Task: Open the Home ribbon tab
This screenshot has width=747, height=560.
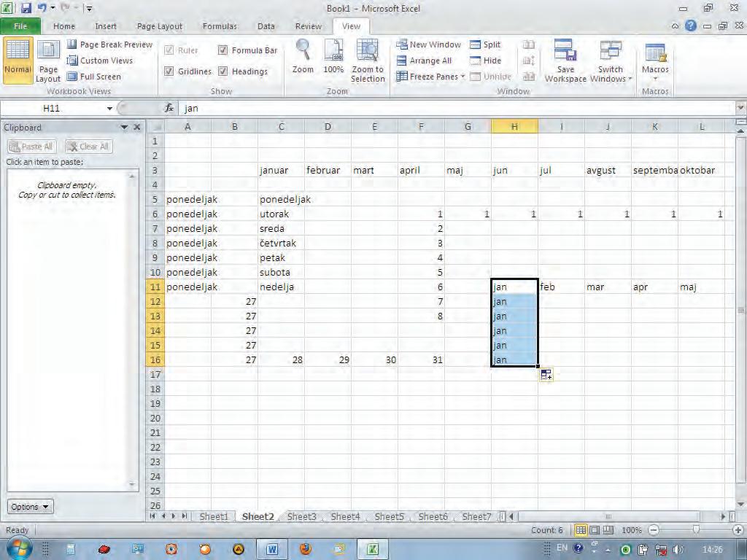Action: pyautogui.click(x=64, y=26)
